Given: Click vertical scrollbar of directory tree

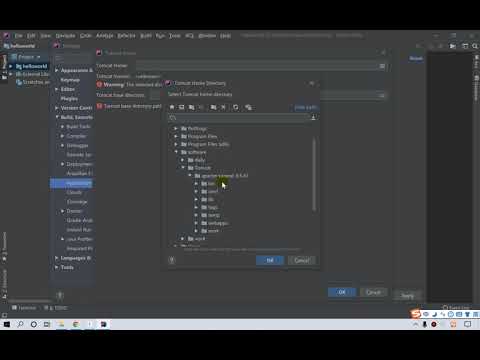Looking at the screenshot, I should click(x=314, y=175).
